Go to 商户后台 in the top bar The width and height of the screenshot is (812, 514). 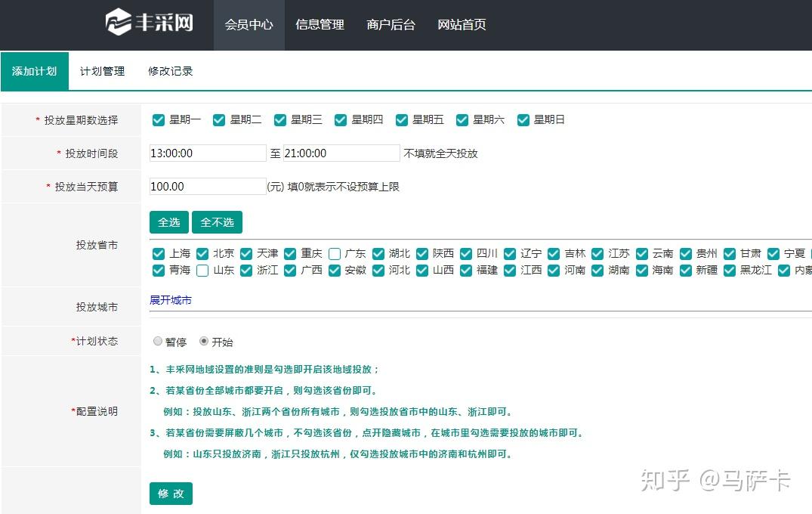coord(391,25)
